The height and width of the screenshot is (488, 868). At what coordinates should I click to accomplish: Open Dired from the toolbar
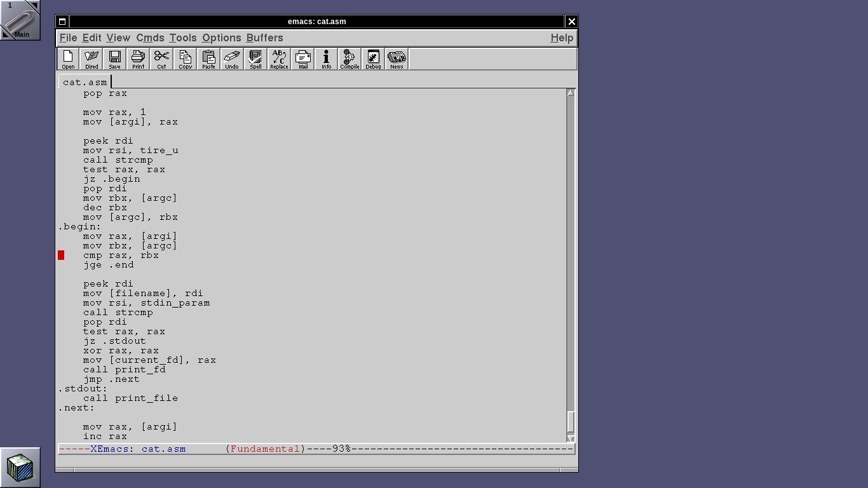coord(92,59)
